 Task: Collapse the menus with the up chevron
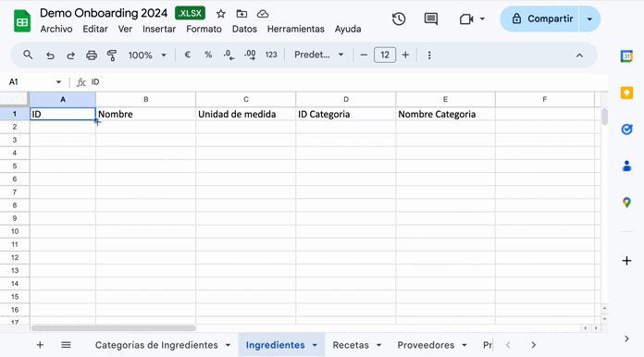click(579, 55)
